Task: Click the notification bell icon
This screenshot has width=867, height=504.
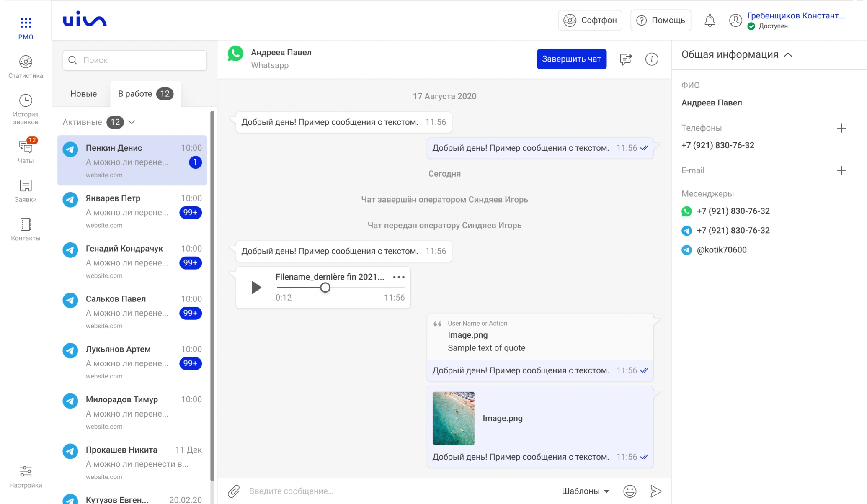Action: (x=710, y=20)
